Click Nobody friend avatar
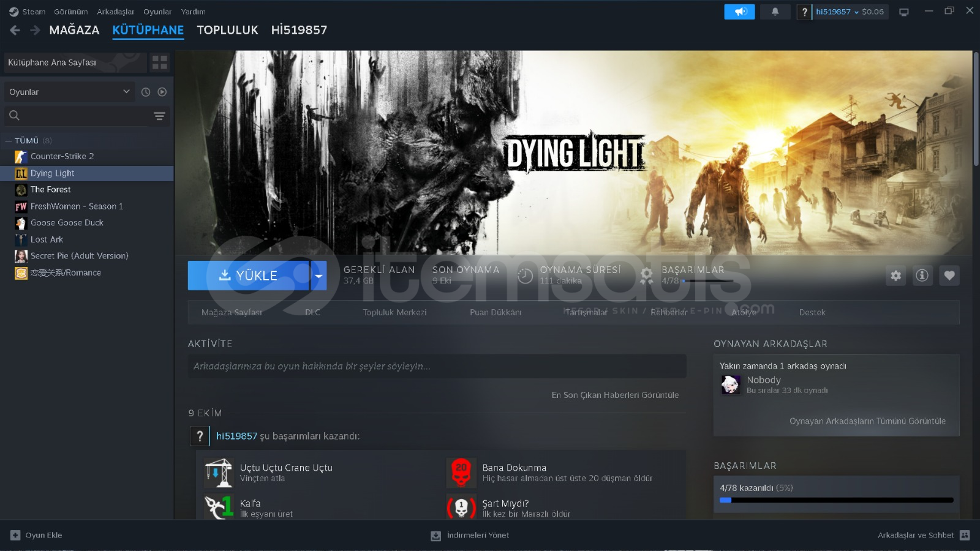Screen dimensions: 980x551 click(731, 384)
